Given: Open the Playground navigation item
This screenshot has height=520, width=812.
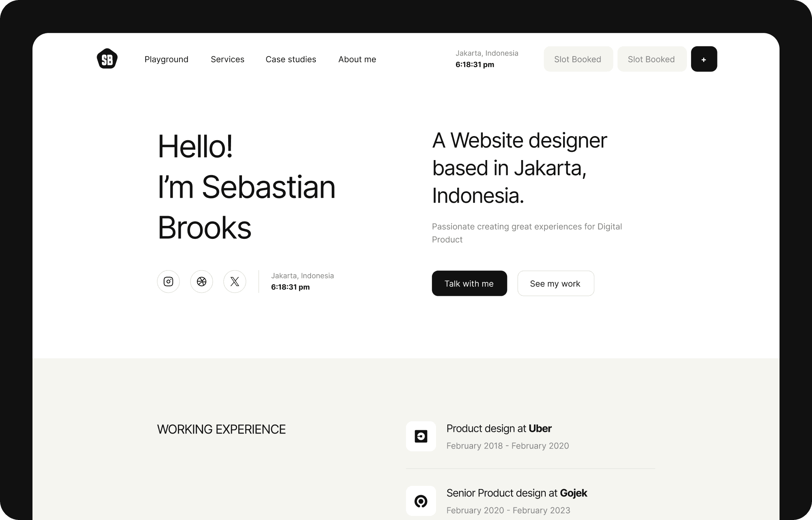Looking at the screenshot, I should pyautogui.click(x=166, y=59).
